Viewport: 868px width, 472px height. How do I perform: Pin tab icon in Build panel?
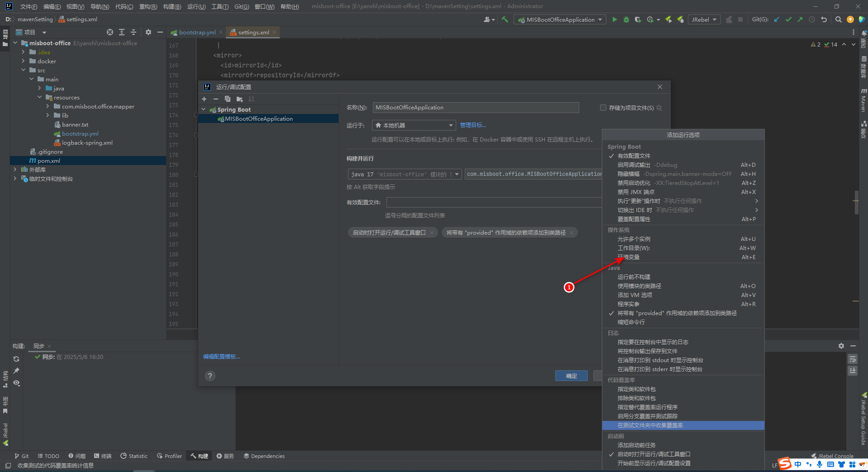click(16, 371)
